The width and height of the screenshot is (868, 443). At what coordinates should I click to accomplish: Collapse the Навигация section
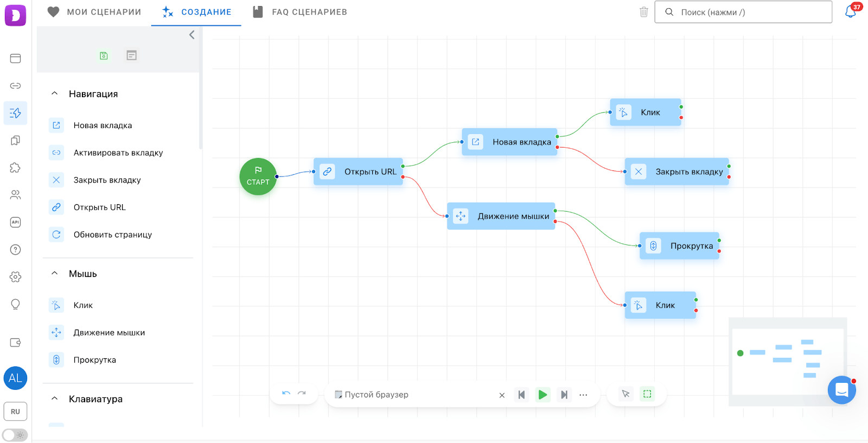54,93
